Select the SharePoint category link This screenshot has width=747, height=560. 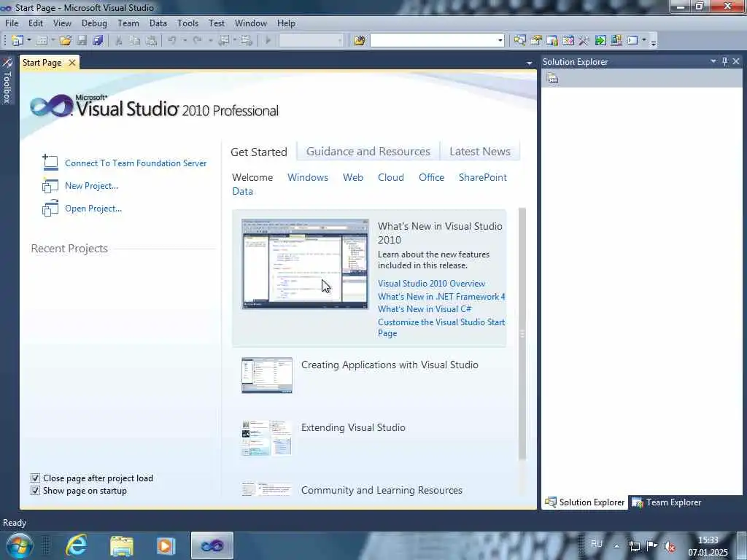(483, 177)
